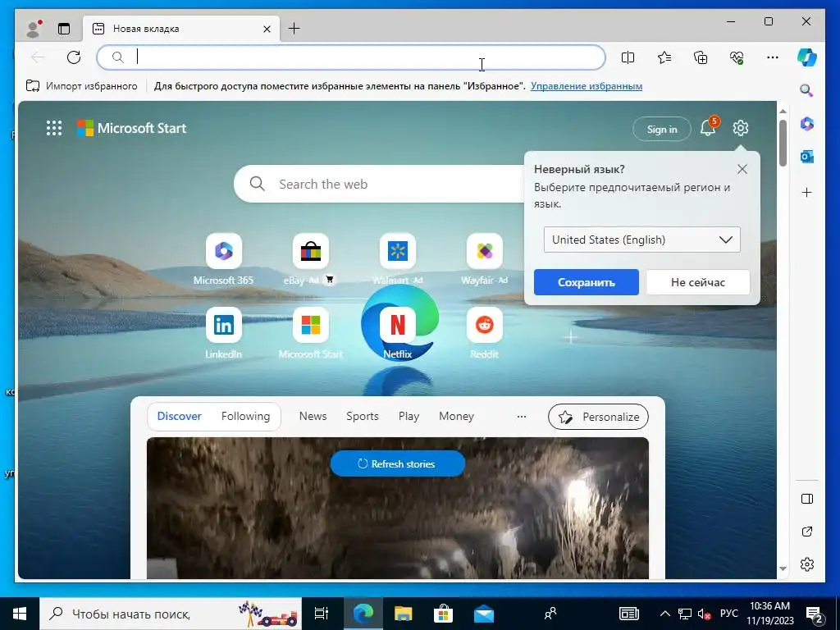This screenshot has width=840, height=630.
Task: Click the Search the web field
Action: (381, 184)
